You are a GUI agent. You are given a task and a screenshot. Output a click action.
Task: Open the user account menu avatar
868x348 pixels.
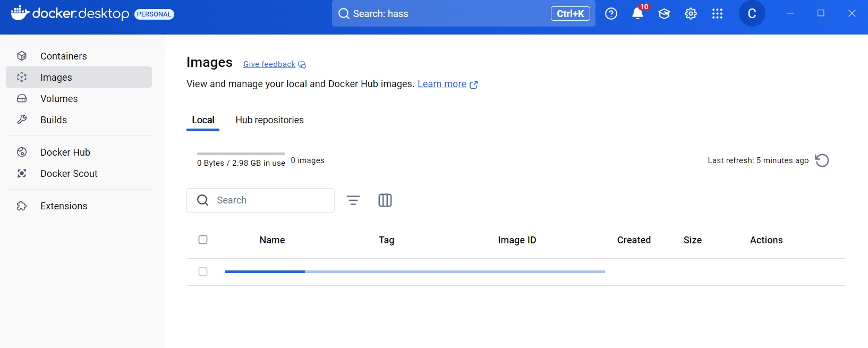click(752, 14)
